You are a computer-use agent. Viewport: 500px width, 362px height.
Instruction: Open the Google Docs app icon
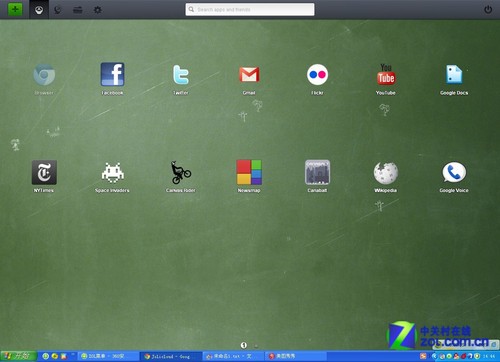point(454,74)
